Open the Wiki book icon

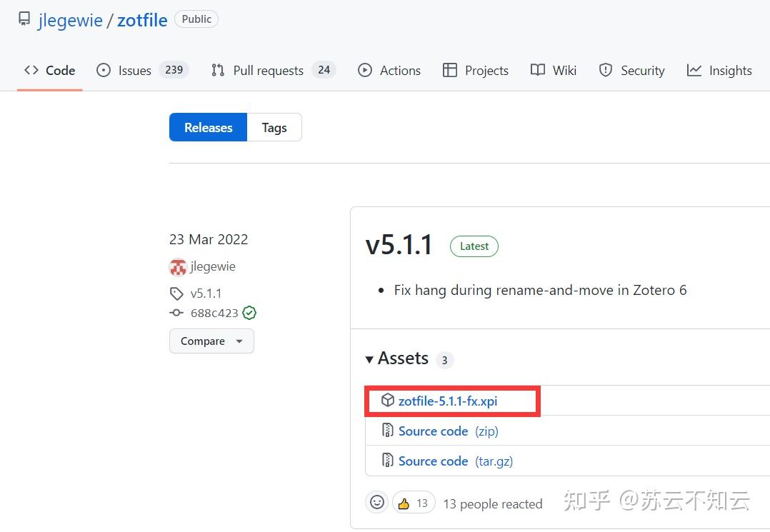[x=536, y=70]
